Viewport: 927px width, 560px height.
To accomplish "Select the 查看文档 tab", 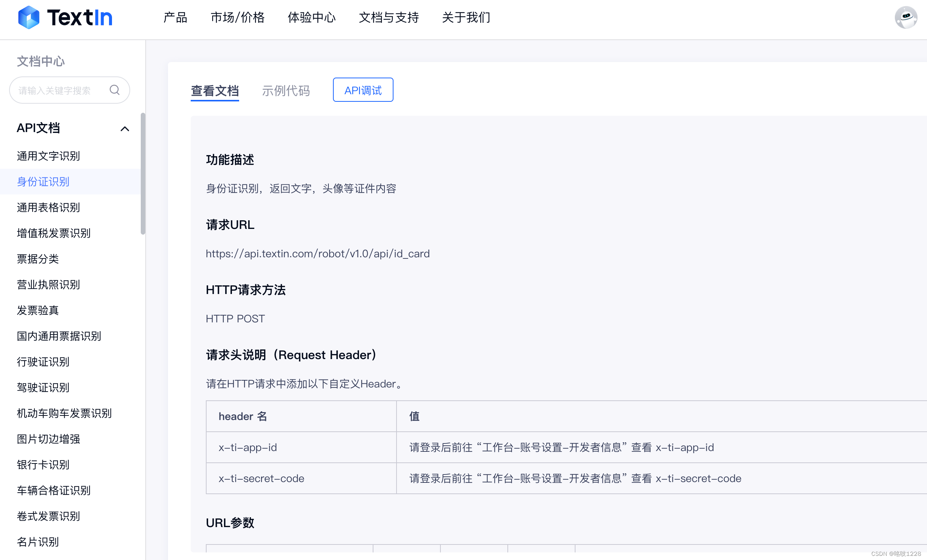I will pyautogui.click(x=215, y=91).
